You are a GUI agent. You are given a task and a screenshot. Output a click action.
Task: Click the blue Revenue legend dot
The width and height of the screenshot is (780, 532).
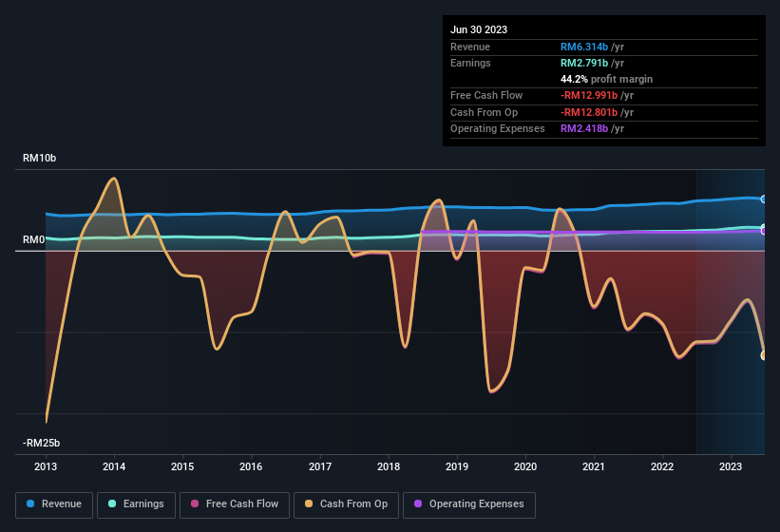pyautogui.click(x=31, y=503)
